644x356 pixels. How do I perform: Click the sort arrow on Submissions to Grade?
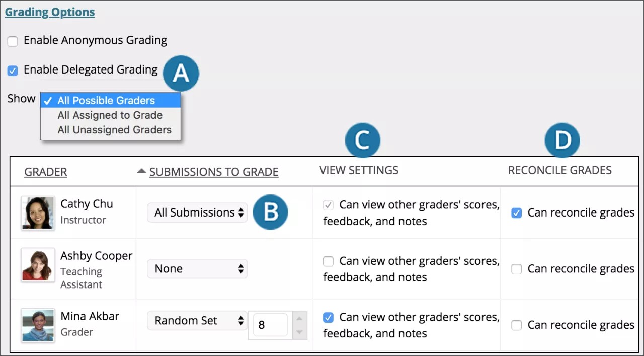point(141,171)
